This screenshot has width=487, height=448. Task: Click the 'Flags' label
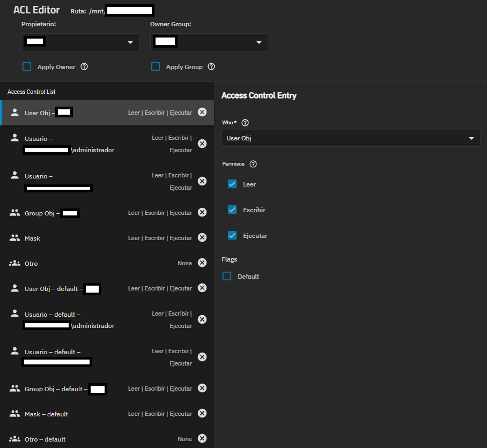tap(230, 259)
